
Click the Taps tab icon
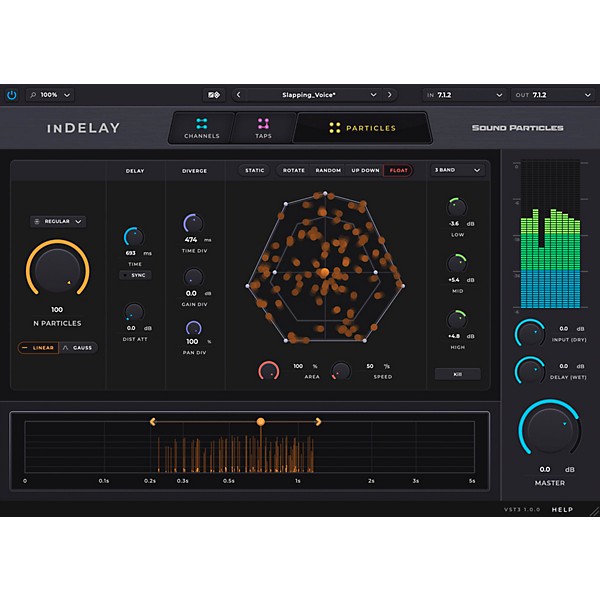point(263,124)
